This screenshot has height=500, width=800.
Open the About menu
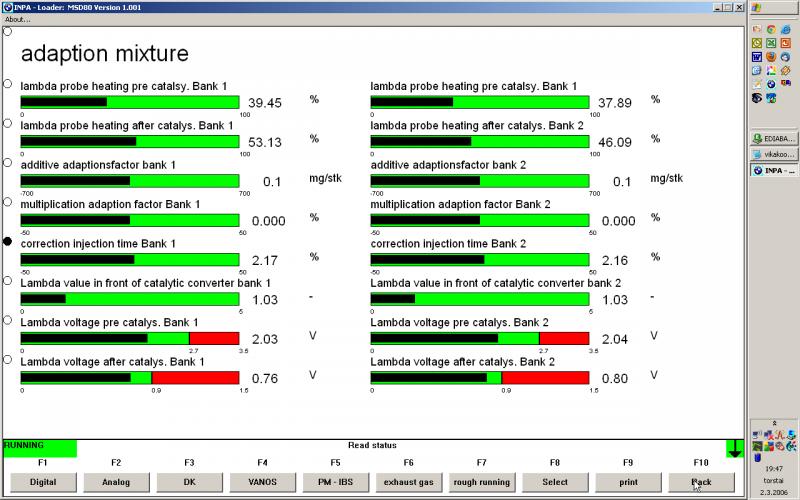click(x=17, y=19)
